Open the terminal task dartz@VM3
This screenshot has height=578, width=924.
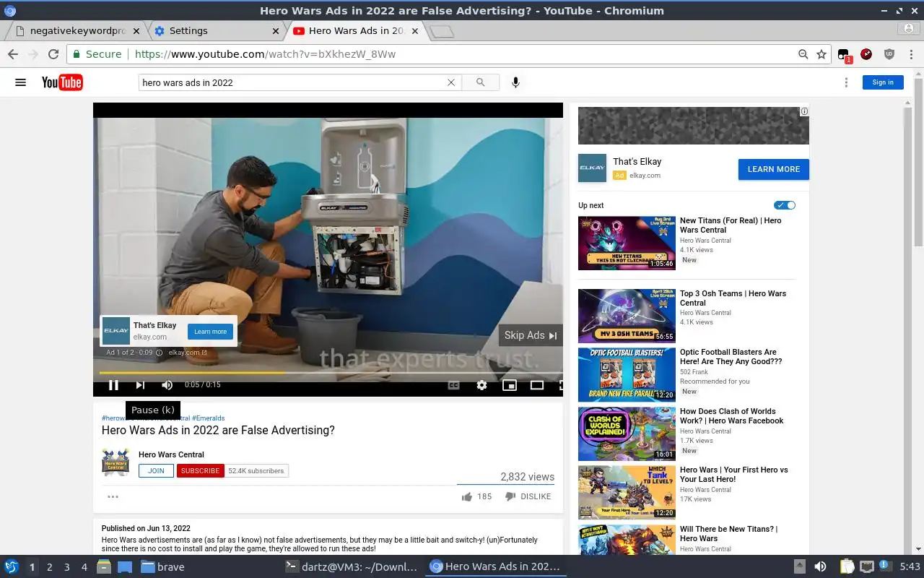pyautogui.click(x=352, y=567)
